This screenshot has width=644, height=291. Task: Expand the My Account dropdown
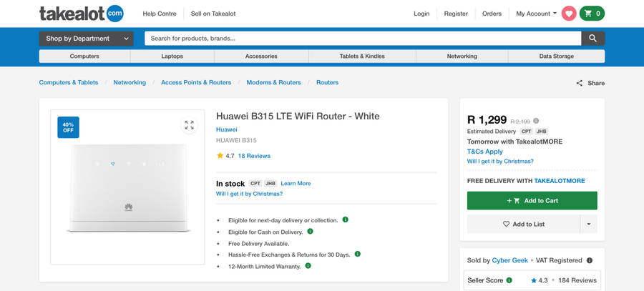[536, 14]
